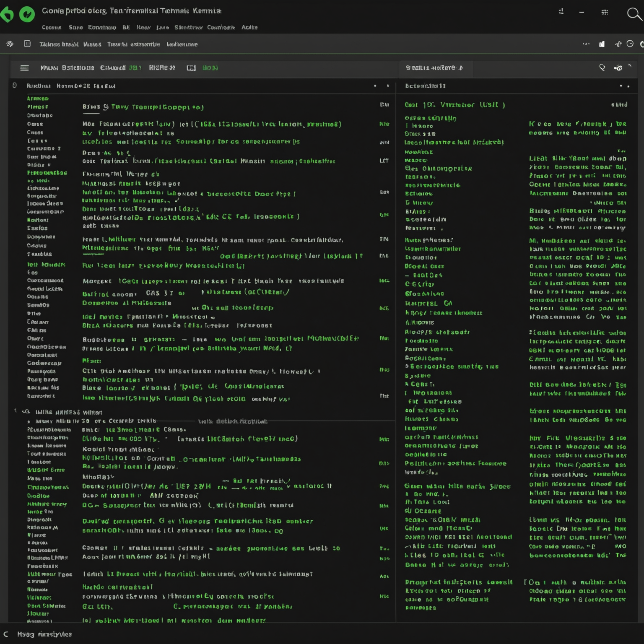Screen dimensions: 644x644
Task: Click the C-shaped icon in status bar
Action: point(6,634)
